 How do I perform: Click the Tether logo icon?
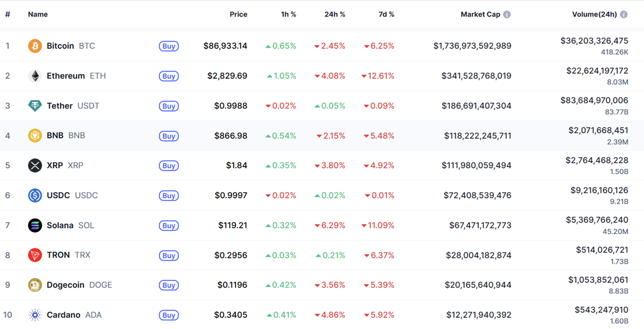coord(35,106)
